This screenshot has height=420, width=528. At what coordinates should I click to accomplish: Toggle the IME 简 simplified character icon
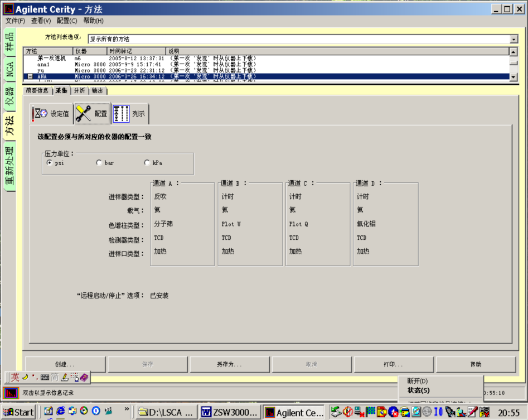pos(55,377)
